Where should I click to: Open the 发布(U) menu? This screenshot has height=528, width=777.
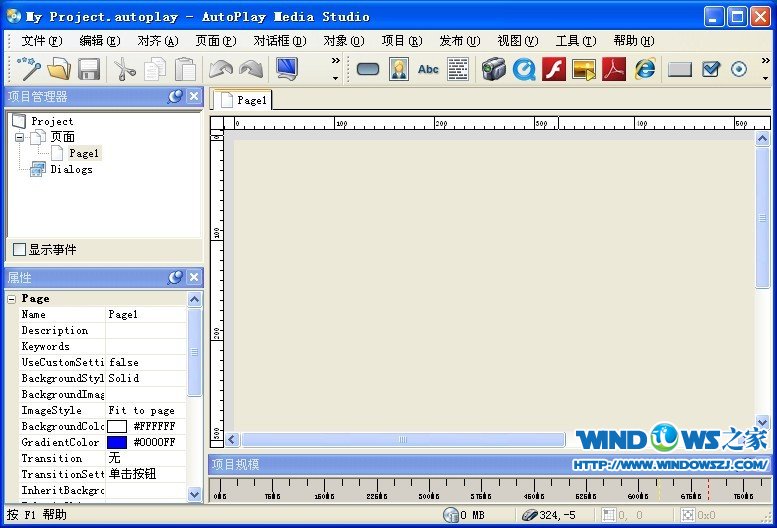coord(459,41)
